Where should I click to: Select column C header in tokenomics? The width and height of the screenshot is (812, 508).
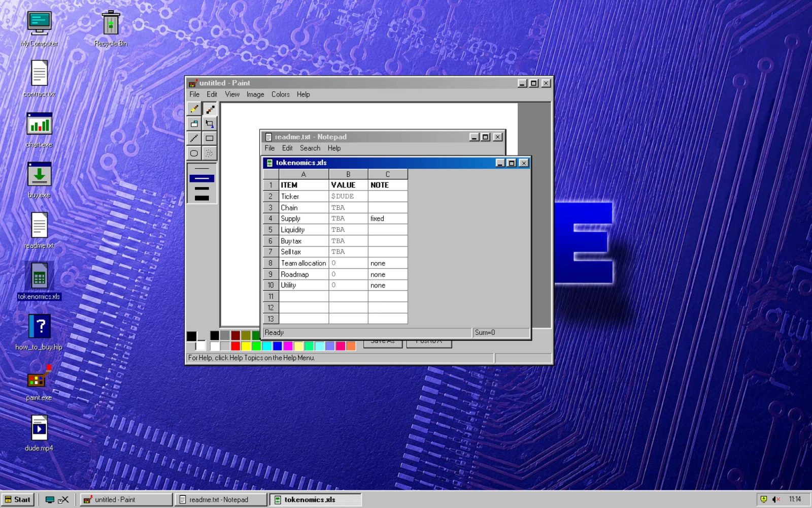[388, 174]
